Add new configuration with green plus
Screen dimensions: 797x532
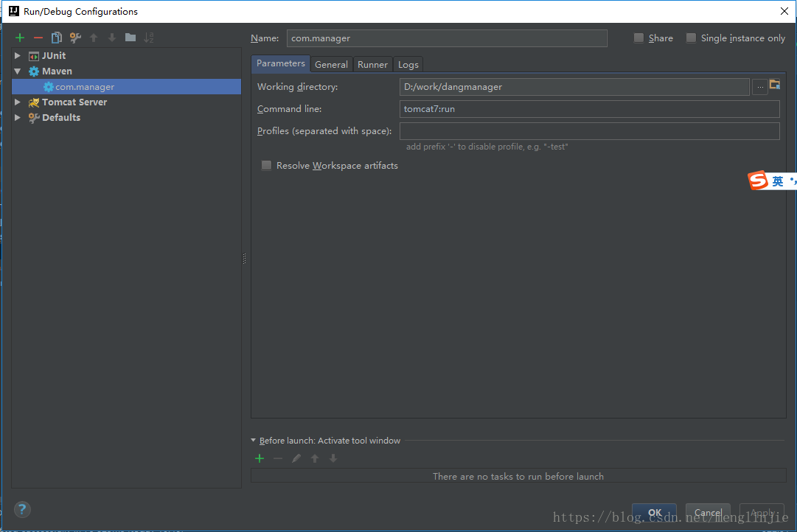(x=20, y=38)
